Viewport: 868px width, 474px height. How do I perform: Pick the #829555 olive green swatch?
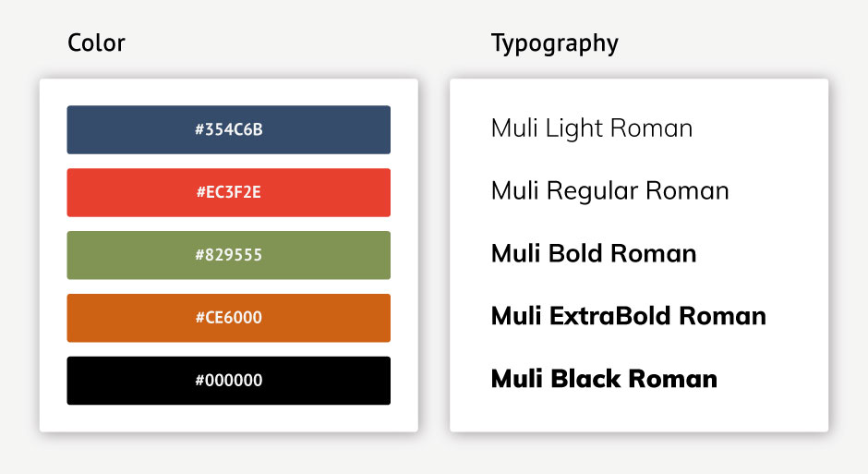[x=229, y=255]
